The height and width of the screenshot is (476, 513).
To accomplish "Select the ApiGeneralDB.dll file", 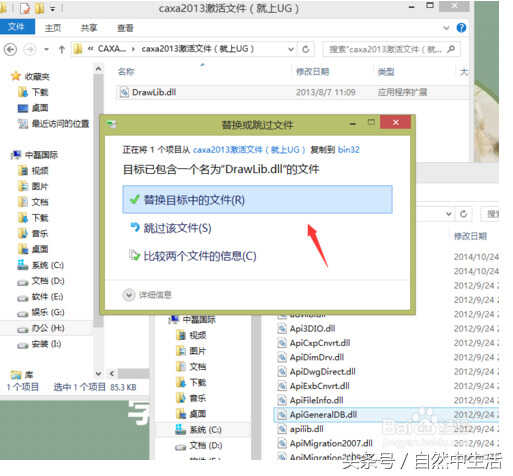I will pos(323,415).
